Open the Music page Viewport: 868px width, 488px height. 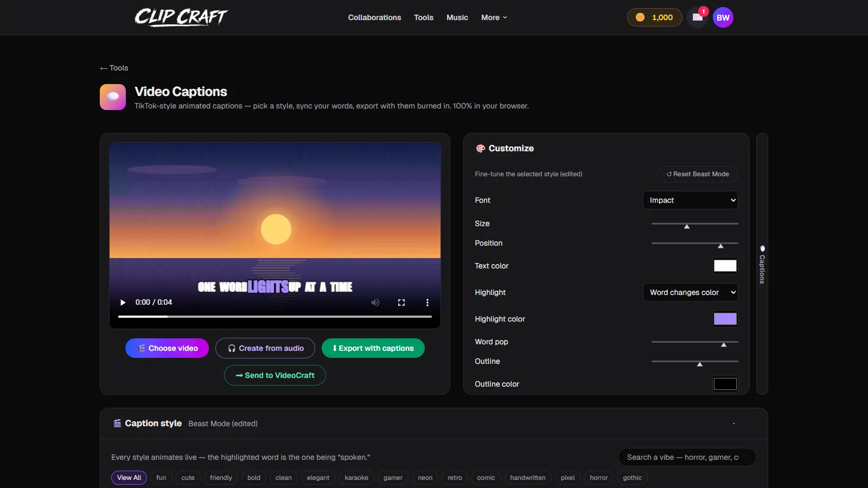tap(457, 17)
